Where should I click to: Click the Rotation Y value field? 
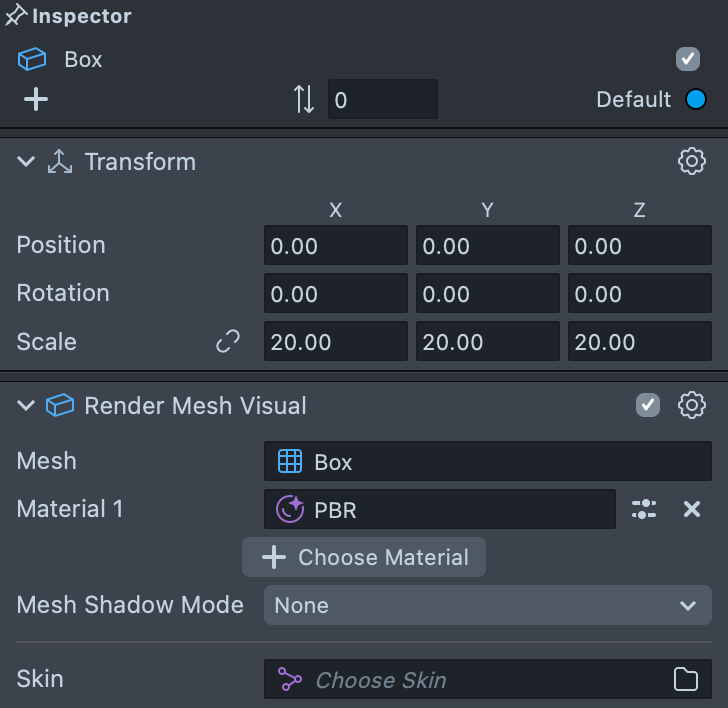click(488, 294)
